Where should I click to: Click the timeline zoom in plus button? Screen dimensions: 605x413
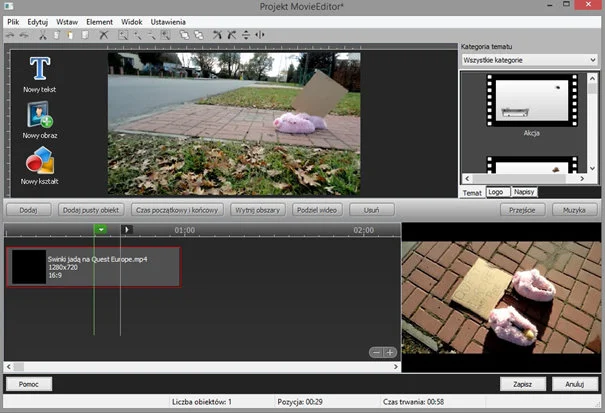[390, 352]
